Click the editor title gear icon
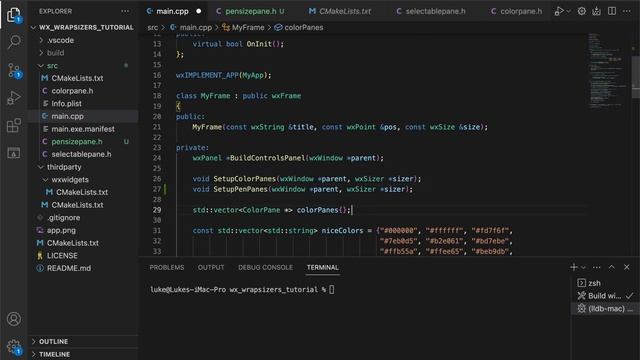This screenshot has width=640, height=360. pyautogui.click(x=582, y=11)
